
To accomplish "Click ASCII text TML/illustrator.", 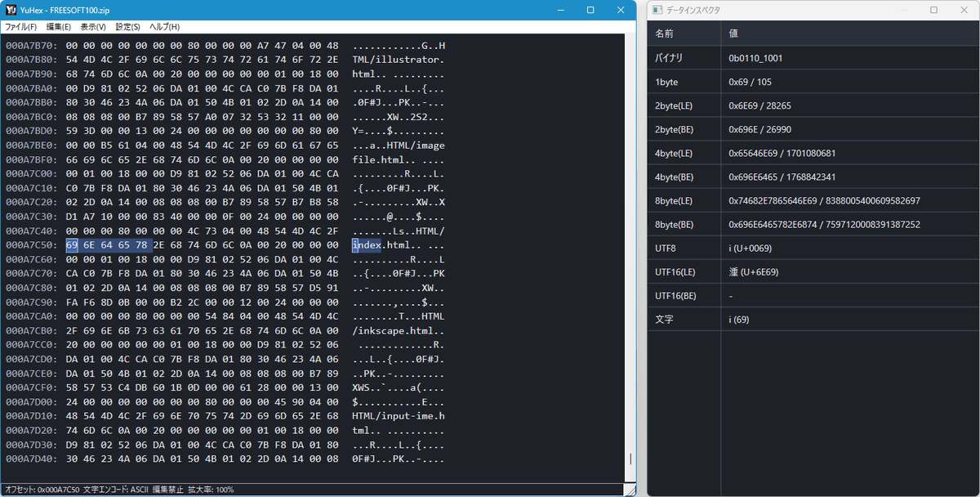I will pos(399,60).
